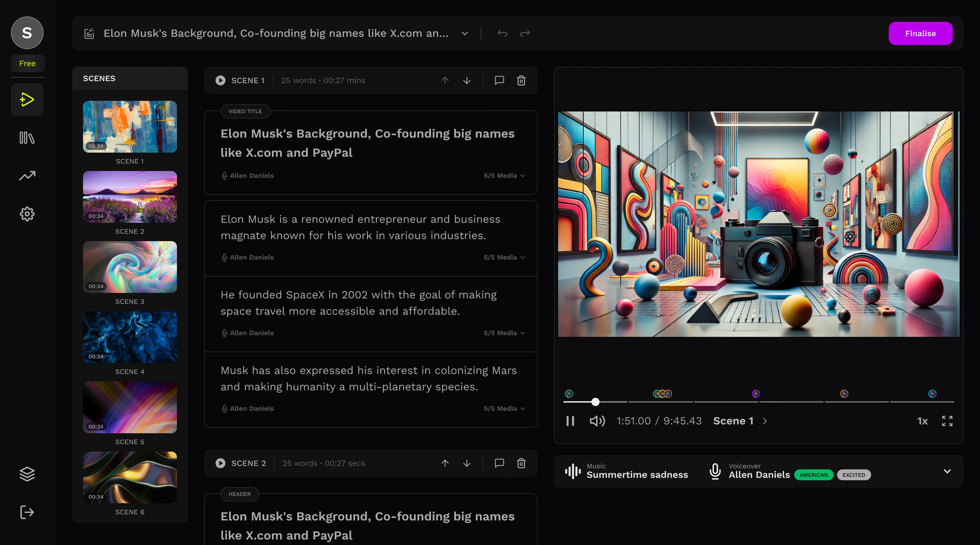Click the last blue timeline marker
The image size is (980, 545).
click(x=932, y=394)
